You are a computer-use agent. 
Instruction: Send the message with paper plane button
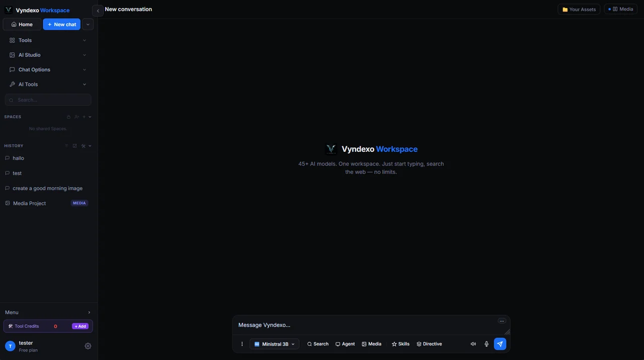500,344
